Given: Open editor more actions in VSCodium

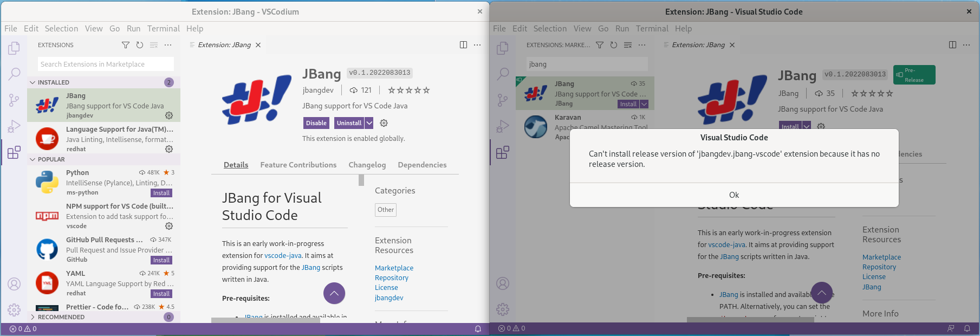Looking at the screenshot, I should pyautogui.click(x=477, y=45).
